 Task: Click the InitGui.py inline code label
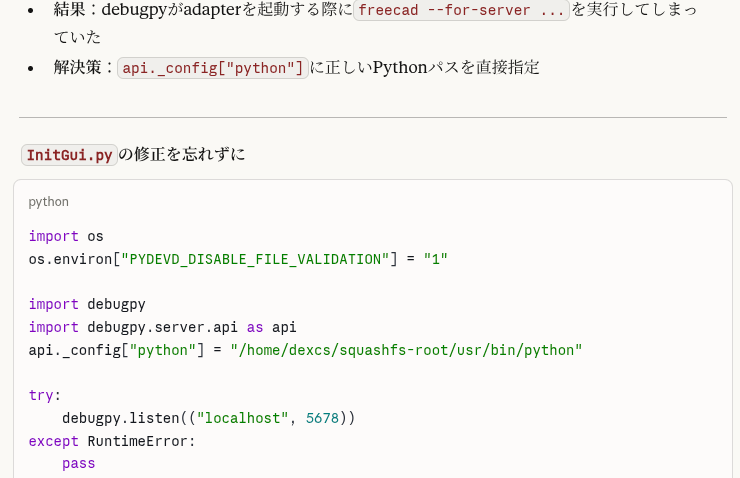point(69,155)
